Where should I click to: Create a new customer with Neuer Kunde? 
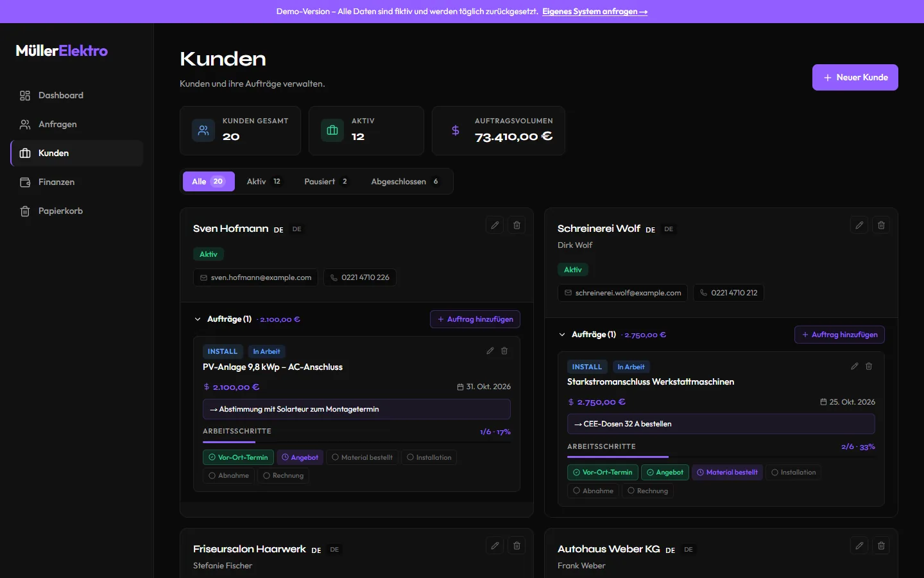[855, 77]
